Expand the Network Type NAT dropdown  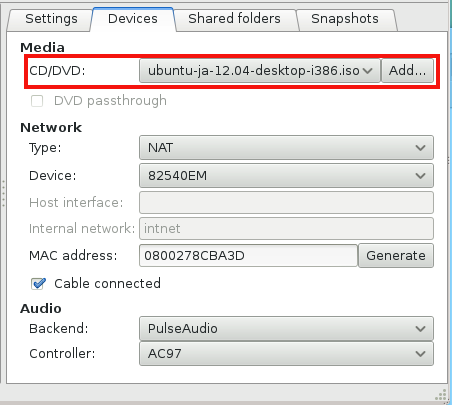[286, 147]
